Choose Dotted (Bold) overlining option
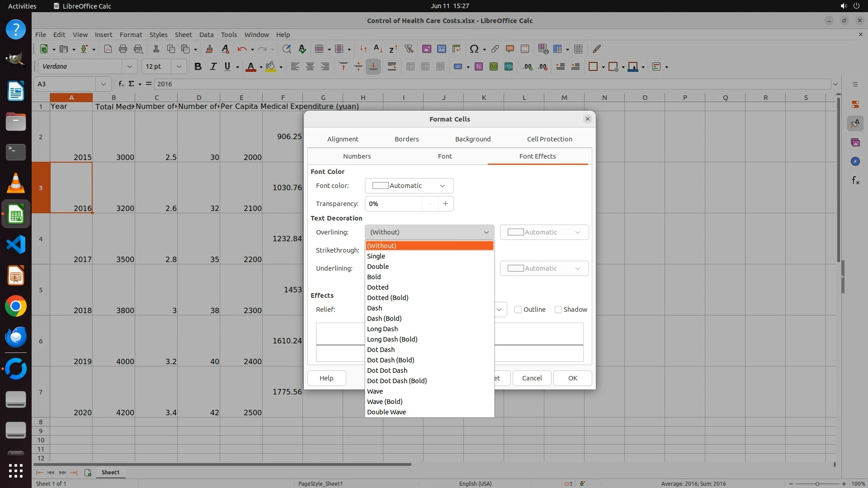This screenshot has width=868, height=488. click(387, 298)
